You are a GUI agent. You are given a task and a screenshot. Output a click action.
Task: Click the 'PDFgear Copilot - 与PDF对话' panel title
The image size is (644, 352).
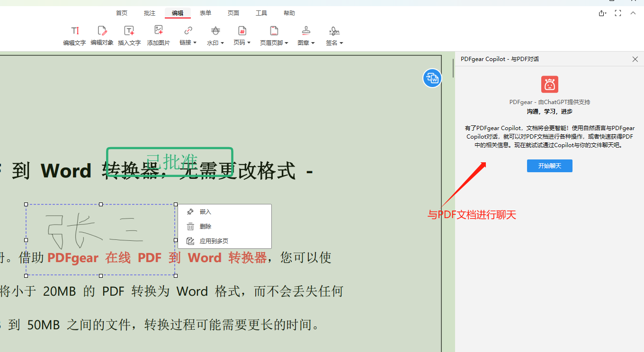click(x=500, y=59)
